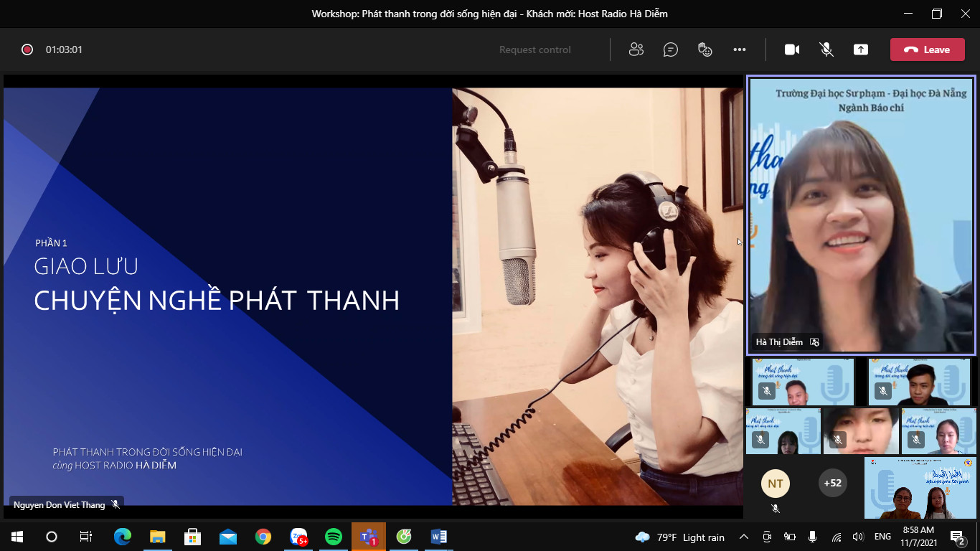
Task: Open the Cốc Cốc browser from the taskbar
Action: [404, 537]
